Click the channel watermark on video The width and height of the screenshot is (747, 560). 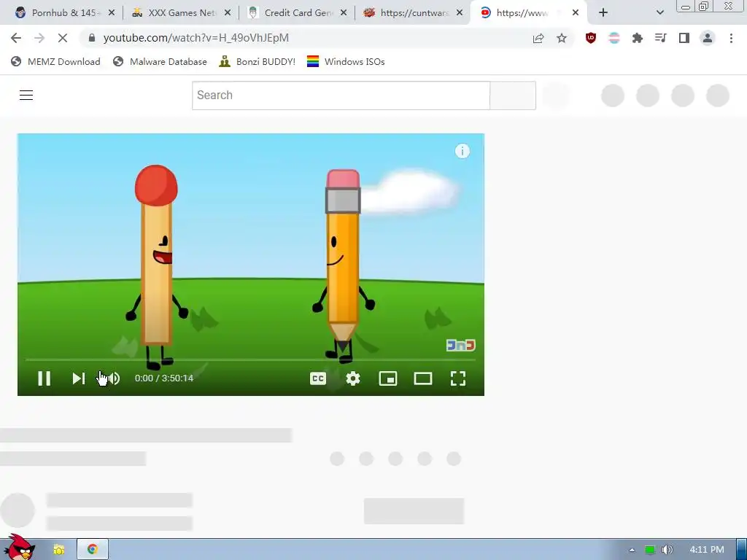coord(461,345)
